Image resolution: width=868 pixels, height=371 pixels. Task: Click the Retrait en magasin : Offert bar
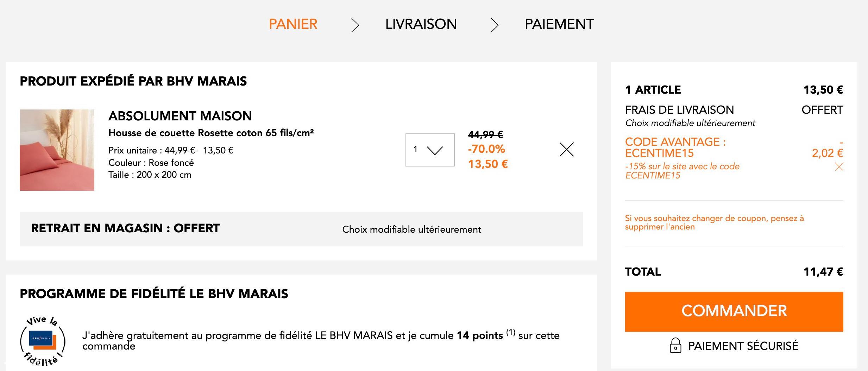point(301,229)
